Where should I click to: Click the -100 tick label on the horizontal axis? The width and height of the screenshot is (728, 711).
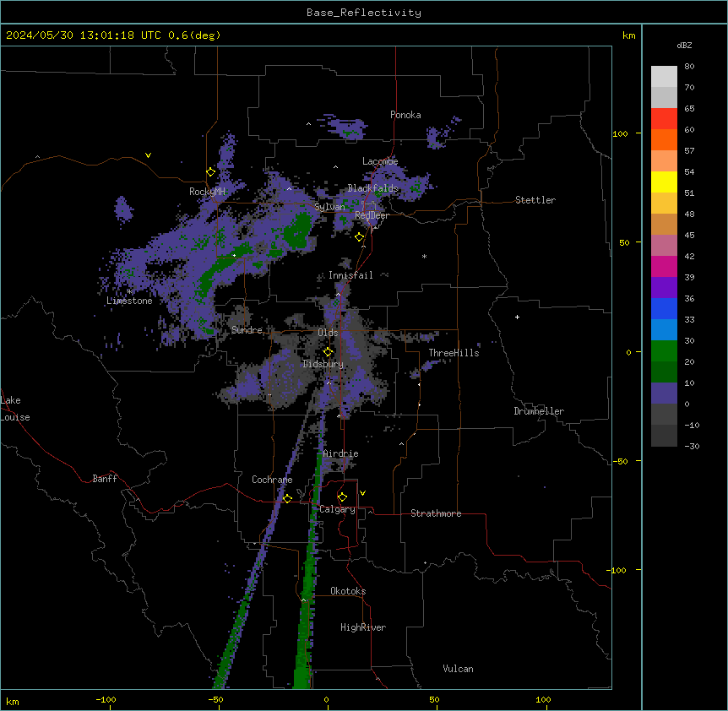pos(106,699)
